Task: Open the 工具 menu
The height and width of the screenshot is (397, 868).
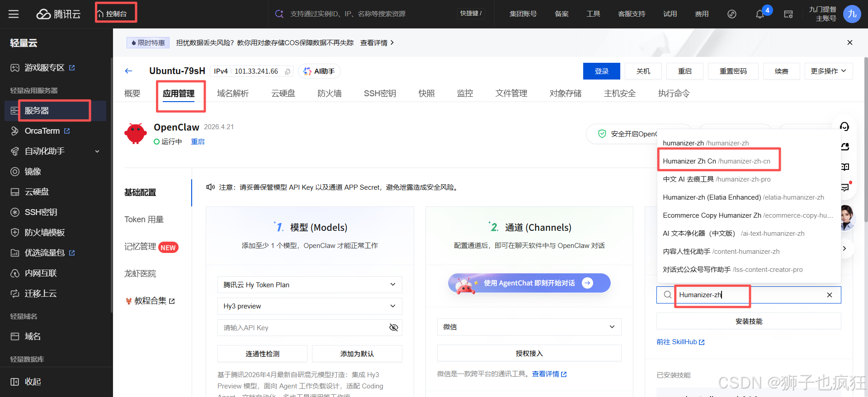Action: click(x=593, y=14)
